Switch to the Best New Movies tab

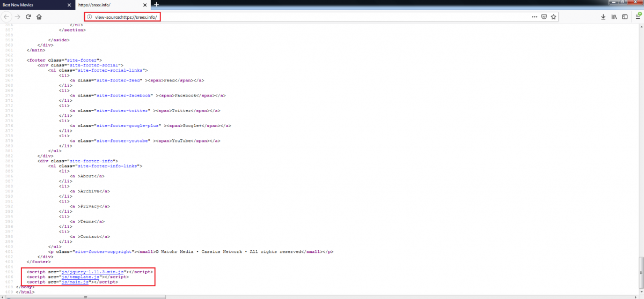point(32,4)
